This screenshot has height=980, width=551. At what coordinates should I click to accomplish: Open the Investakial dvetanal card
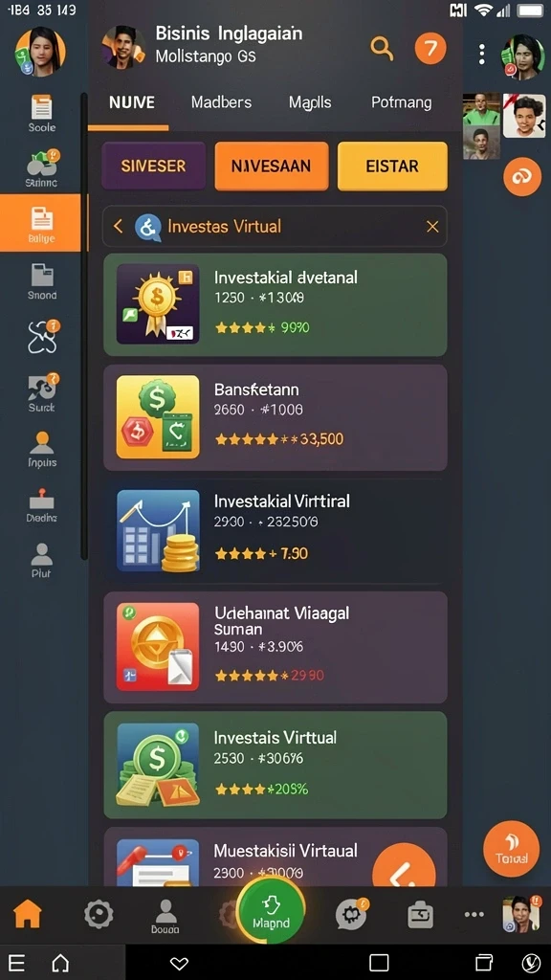point(275,304)
